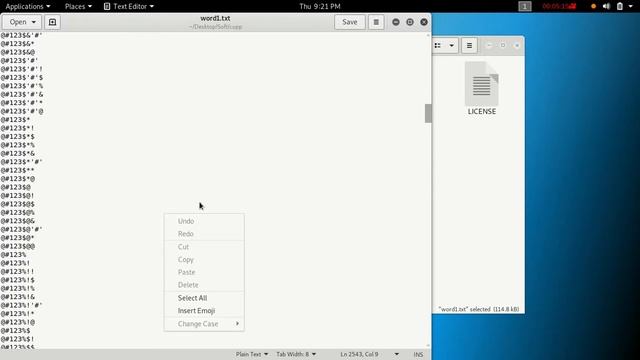Open file manager view options arrow
The width and height of the screenshot is (640, 360).
[451, 46]
